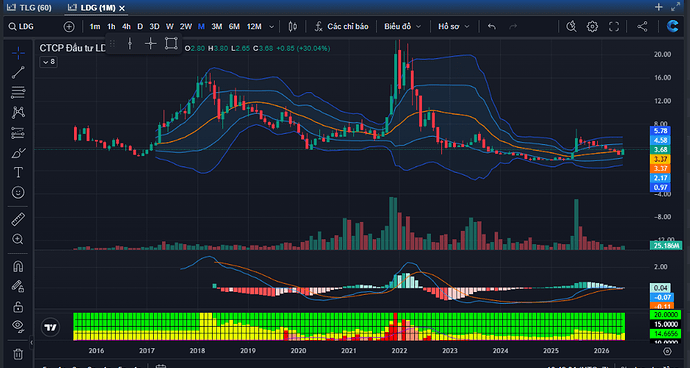Toggle stay in drawing mode pencil-lock
690x368 pixels.
(x=18, y=286)
